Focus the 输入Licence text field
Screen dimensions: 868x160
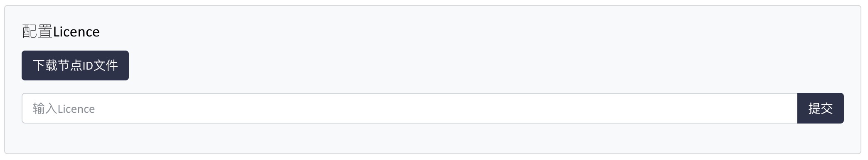pyautogui.click(x=409, y=108)
